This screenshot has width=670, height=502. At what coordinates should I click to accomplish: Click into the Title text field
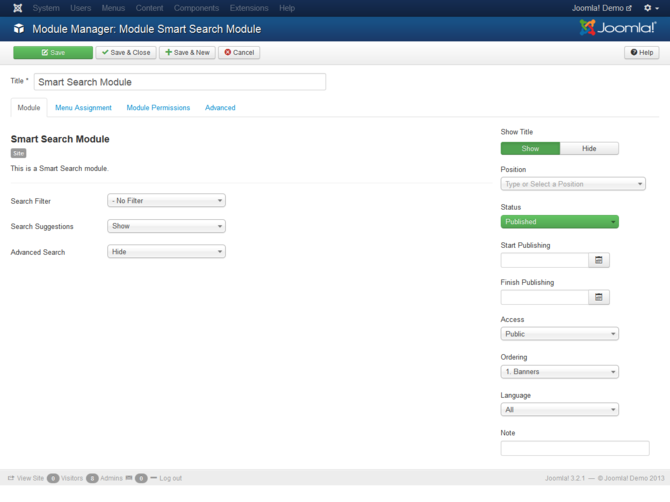180,82
